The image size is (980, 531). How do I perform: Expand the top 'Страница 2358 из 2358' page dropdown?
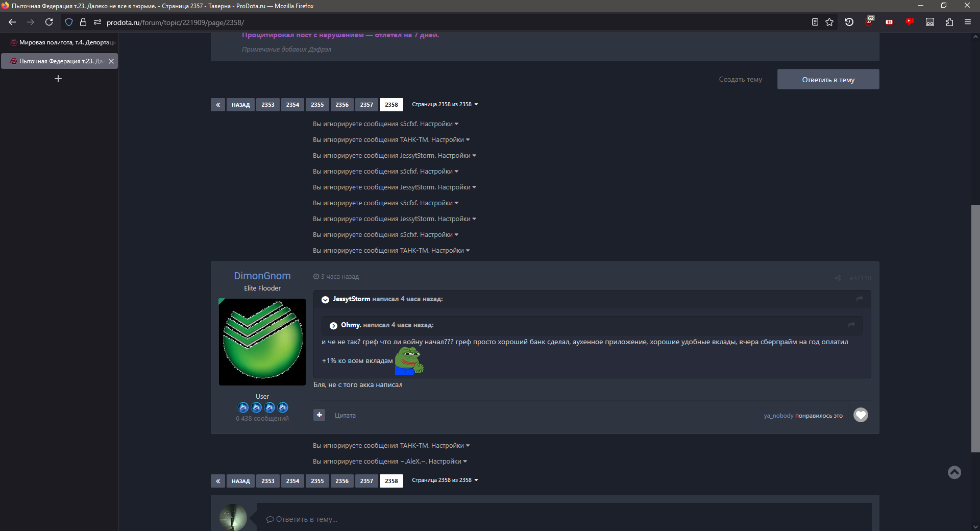click(x=445, y=104)
